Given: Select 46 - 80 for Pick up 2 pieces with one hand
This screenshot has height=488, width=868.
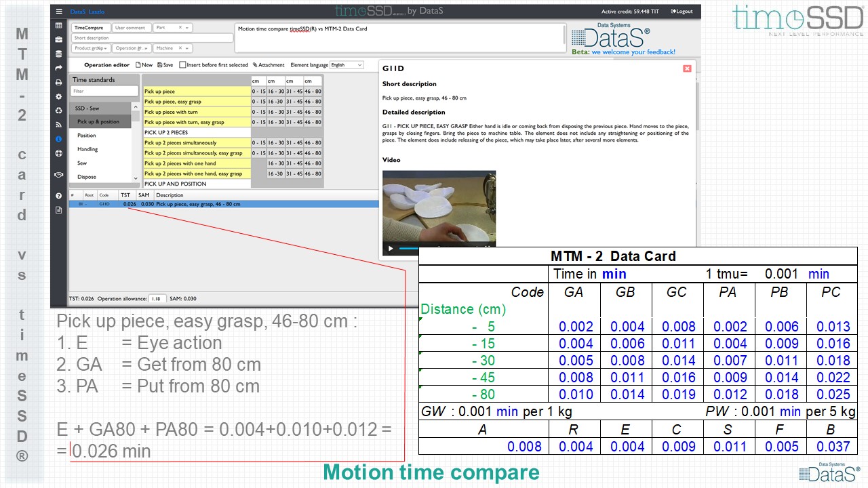Looking at the screenshot, I should tap(313, 163).
